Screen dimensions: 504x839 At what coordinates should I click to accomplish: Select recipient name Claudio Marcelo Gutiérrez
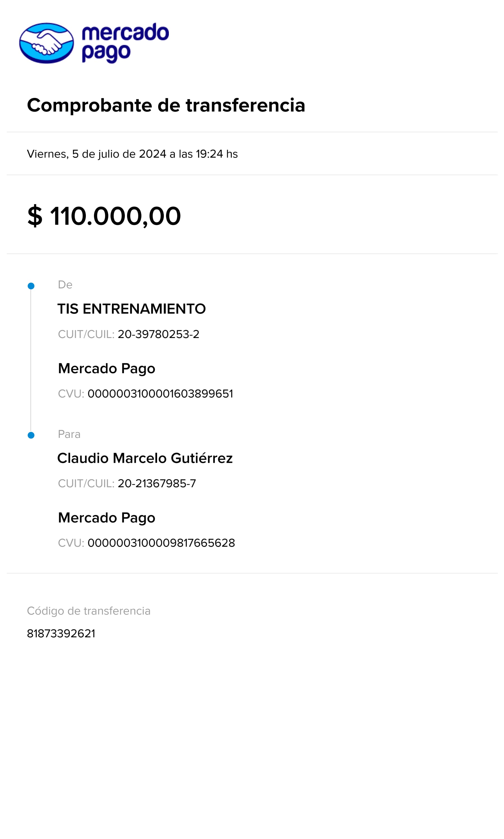coord(145,458)
